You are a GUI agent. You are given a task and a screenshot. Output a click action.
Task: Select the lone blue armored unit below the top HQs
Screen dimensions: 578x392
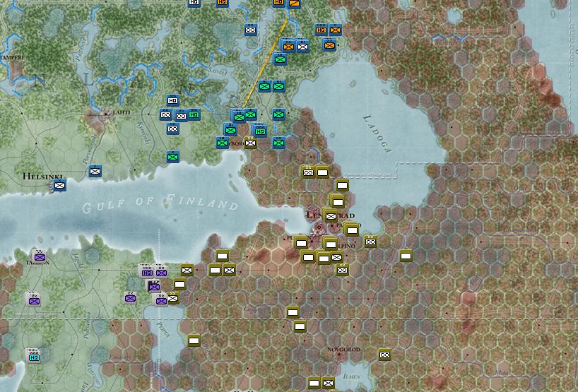251,30
